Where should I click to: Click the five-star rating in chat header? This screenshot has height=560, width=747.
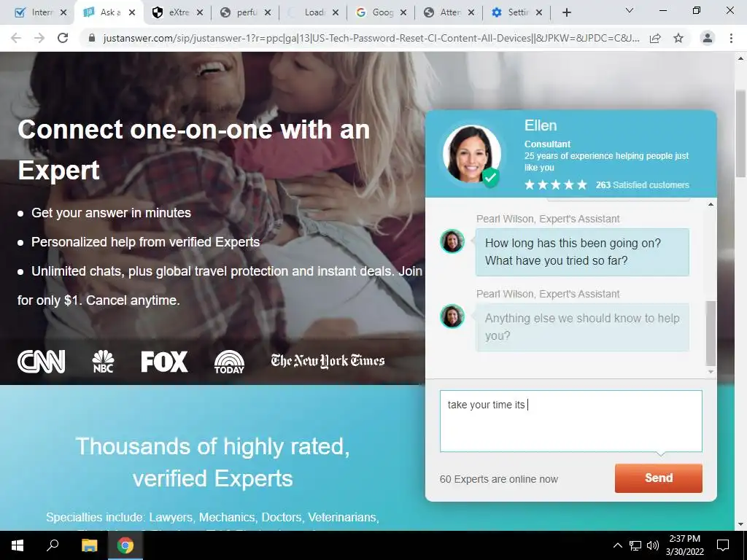555,184
